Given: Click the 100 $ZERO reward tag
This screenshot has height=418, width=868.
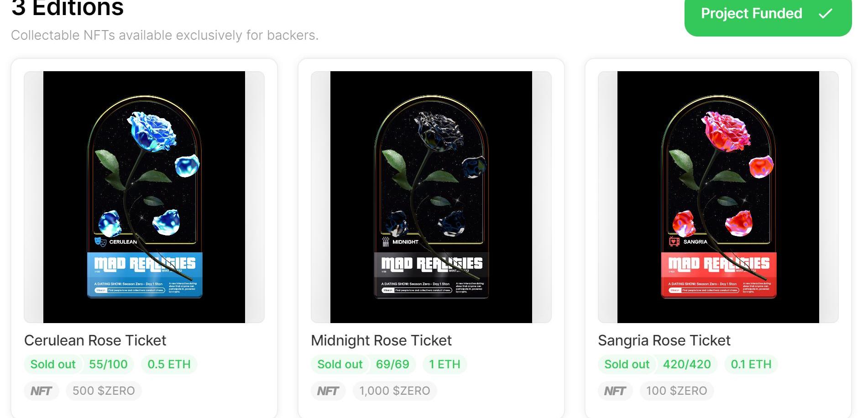Looking at the screenshot, I should click(676, 391).
